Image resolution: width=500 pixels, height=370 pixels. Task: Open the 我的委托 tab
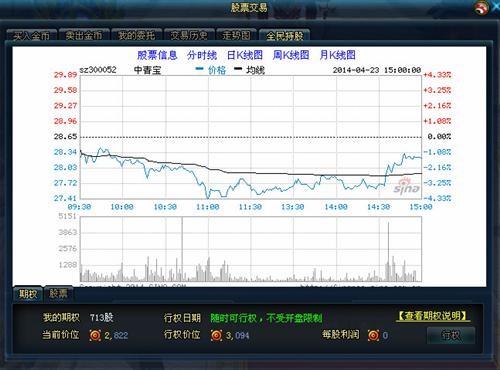tap(137, 35)
